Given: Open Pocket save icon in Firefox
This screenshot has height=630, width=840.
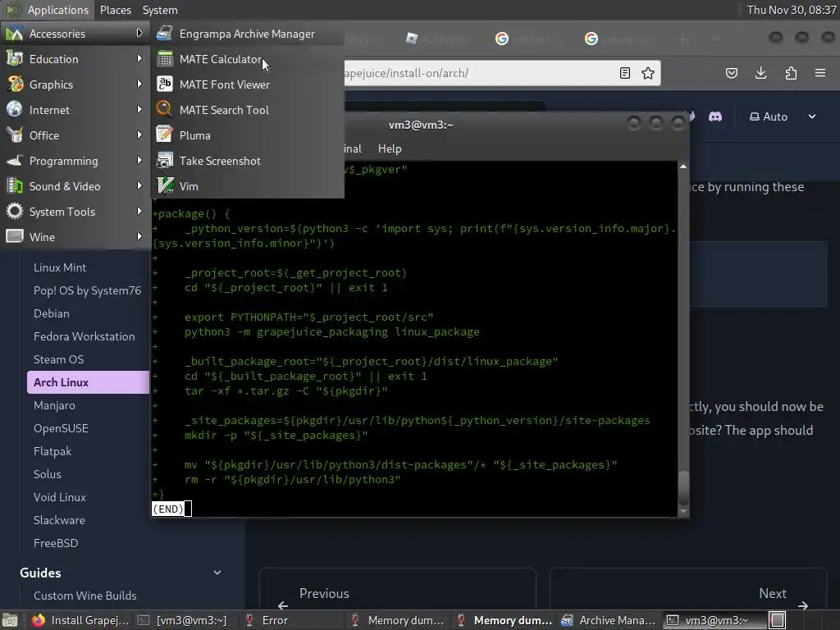Looking at the screenshot, I should [x=732, y=73].
